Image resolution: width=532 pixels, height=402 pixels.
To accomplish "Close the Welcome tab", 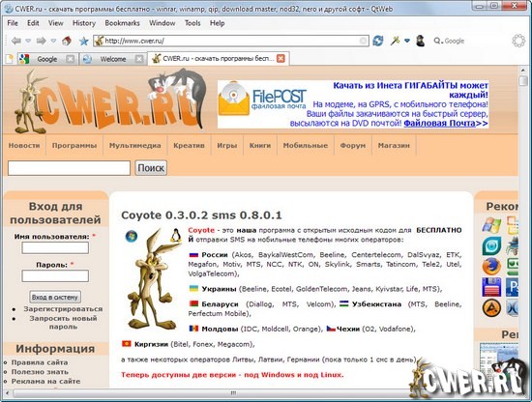I will 139,59.
